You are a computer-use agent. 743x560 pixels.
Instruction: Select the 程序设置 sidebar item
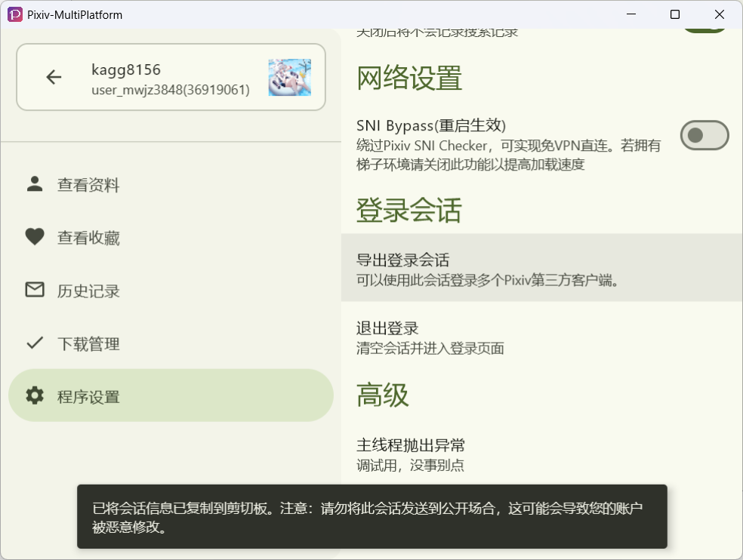tap(171, 395)
